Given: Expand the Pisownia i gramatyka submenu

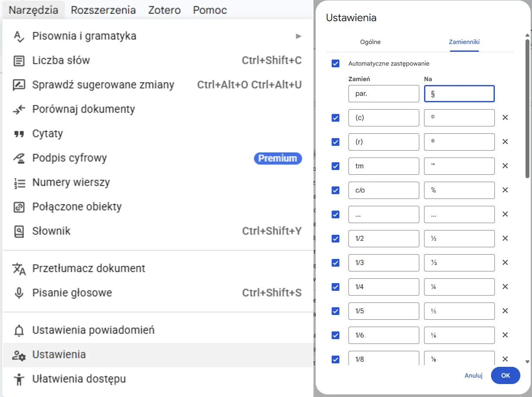Looking at the screenshot, I should [299, 36].
